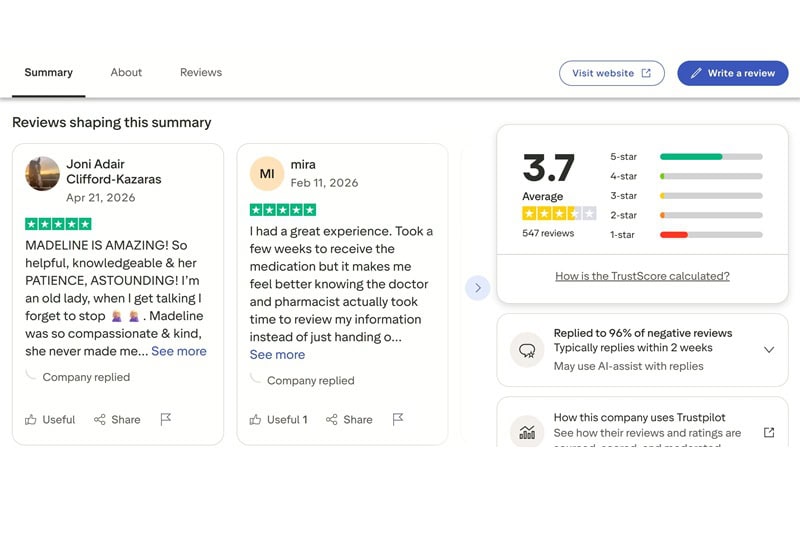The image size is (800, 533).
Task: Switch to the Summary tab
Action: (48, 72)
